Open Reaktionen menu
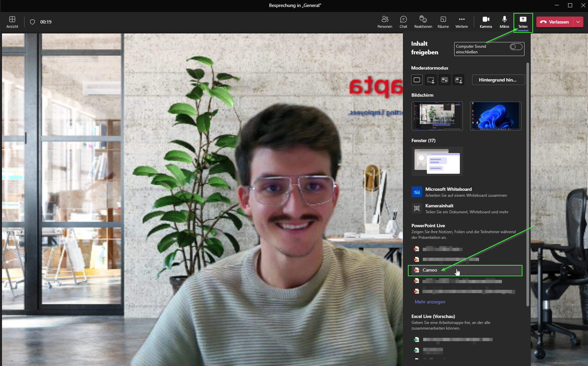This screenshot has height=366, width=588. [423, 22]
